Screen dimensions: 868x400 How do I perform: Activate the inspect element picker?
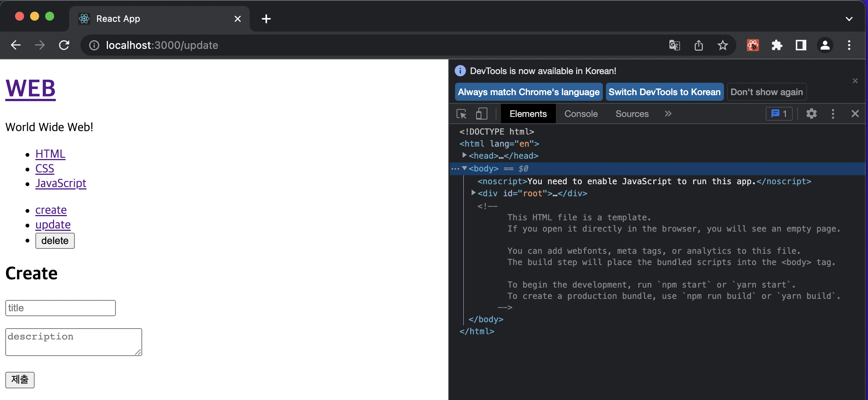pyautogui.click(x=461, y=114)
